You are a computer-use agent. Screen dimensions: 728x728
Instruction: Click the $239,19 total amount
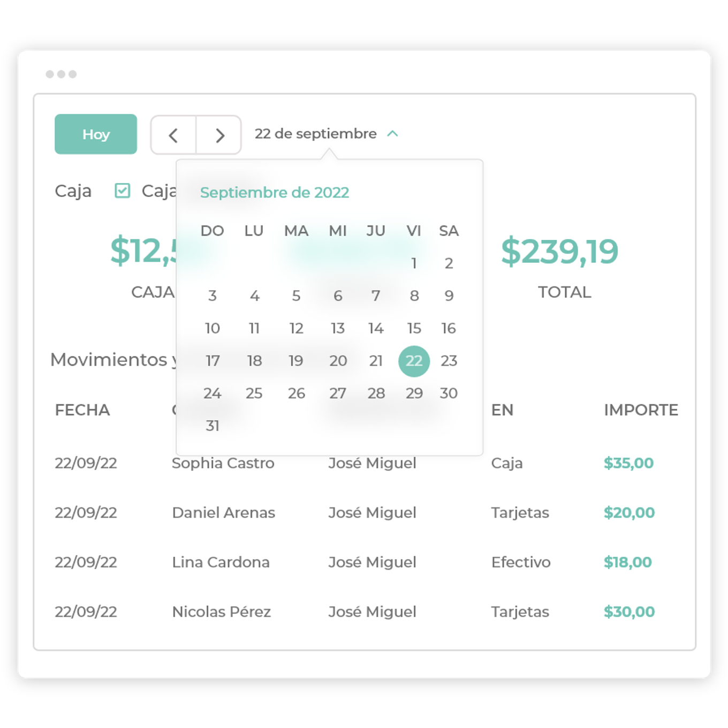pos(559,251)
